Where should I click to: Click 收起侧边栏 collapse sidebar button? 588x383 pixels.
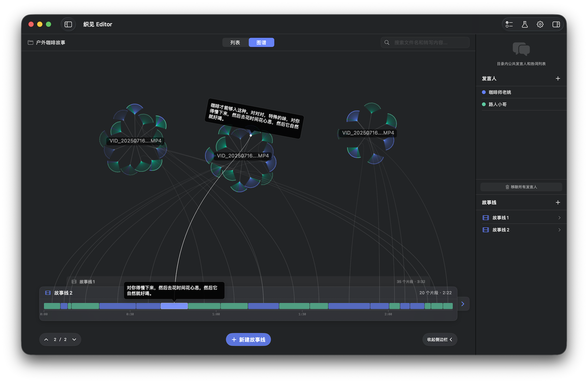pos(439,340)
